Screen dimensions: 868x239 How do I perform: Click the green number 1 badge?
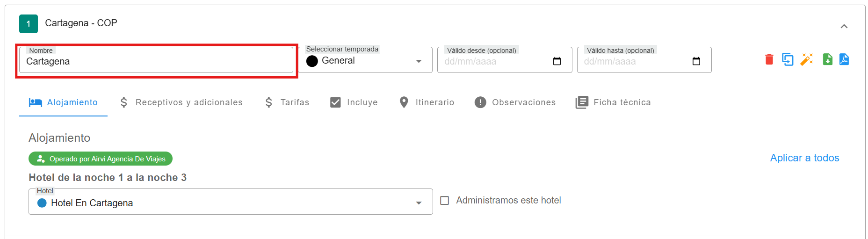tap(29, 24)
